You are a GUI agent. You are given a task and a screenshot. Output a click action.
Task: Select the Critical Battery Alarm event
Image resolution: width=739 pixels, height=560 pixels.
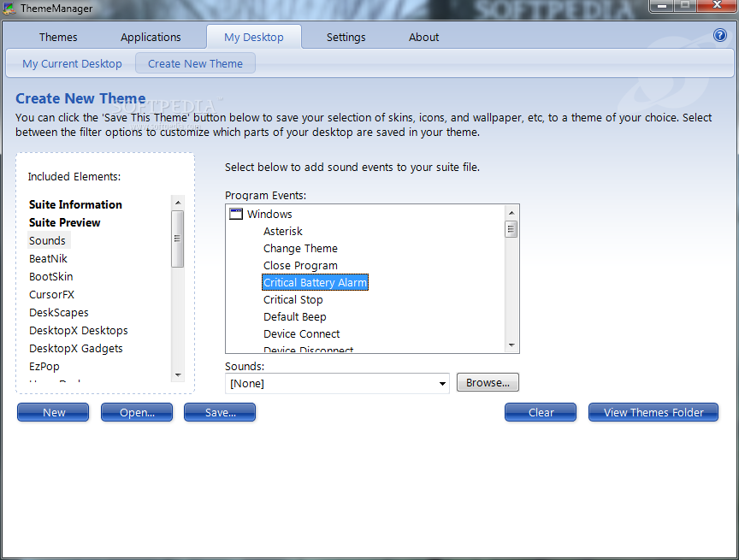[x=315, y=282]
